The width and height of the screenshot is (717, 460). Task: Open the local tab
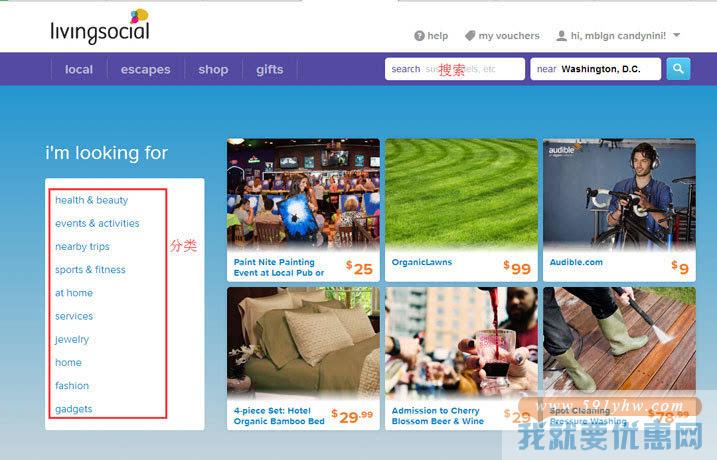(x=79, y=70)
